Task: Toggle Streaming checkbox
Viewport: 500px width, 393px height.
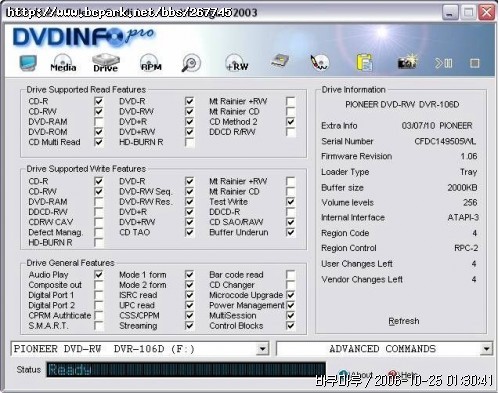Action: coord(189,326)
